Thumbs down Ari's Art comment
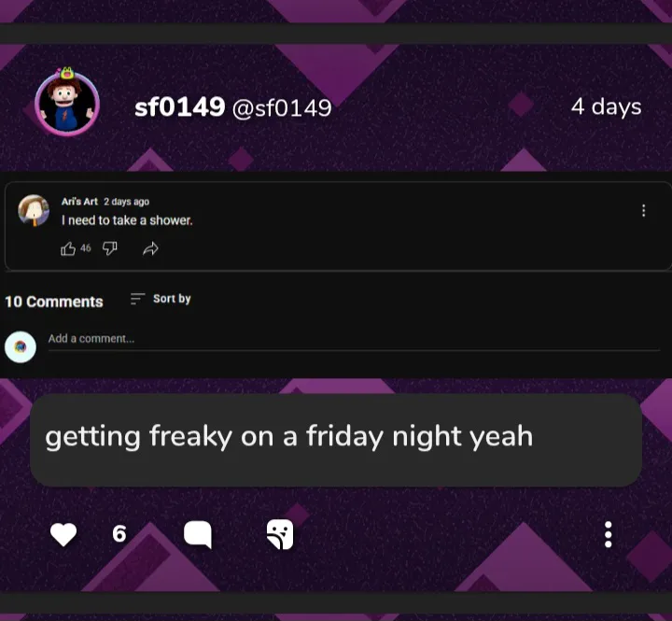The height and width of the screenshot is (621, 672). pyautogui.click(x=110, y=248)
